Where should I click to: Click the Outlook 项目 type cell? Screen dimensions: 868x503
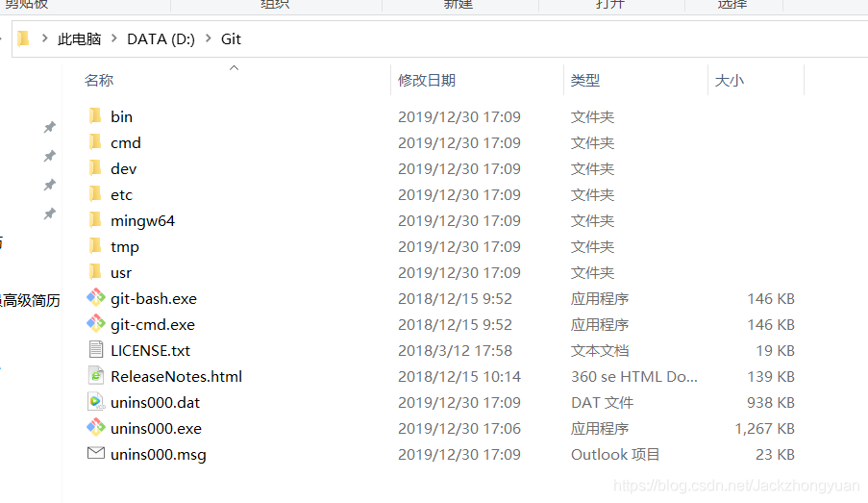[x=615, y=455]
